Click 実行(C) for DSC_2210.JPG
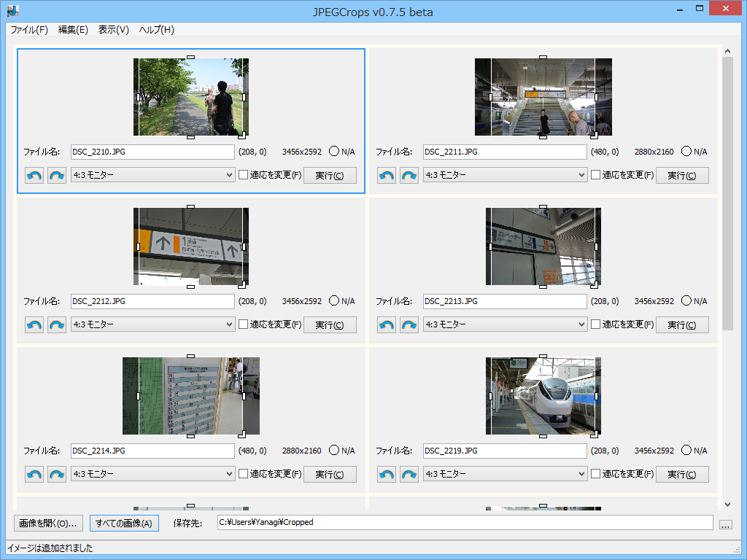The width and height of the screenshot is (747, 560). [x=330, y=175]
